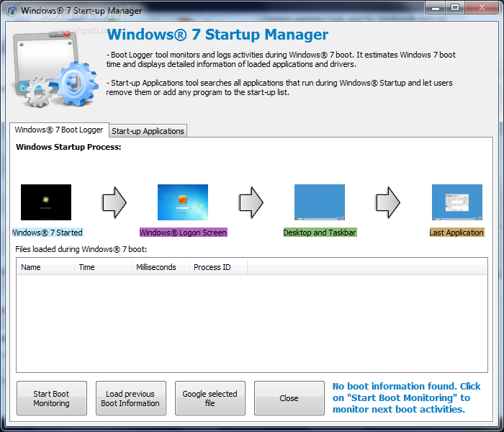This screenshot has height=432, width=504.
Task: Click the title bar application icon
Action: click(x=12, y=11)
